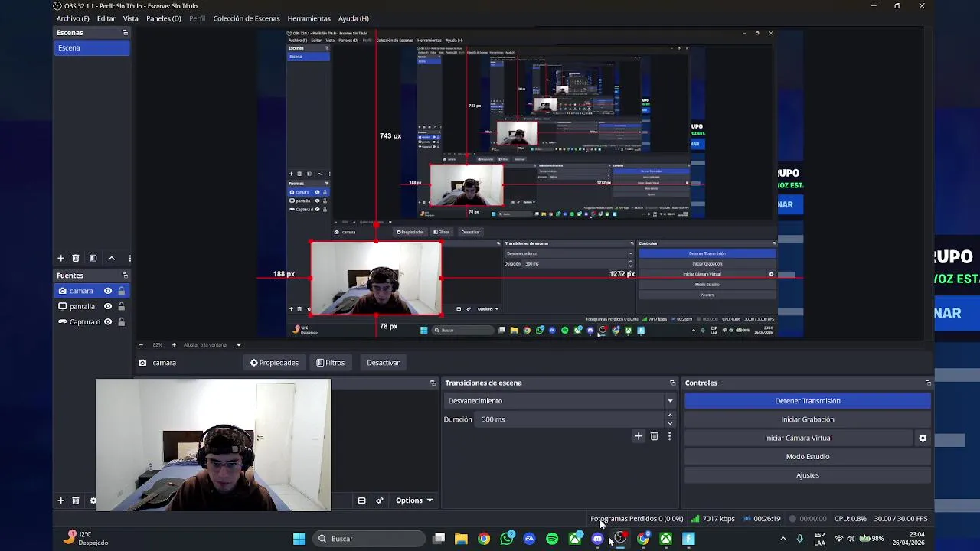The width and height of the screenshot is (980, 551).
Task: Click the Fotogramas Perdidos 0 (0.0%) status text
Action: coord(636,519)
